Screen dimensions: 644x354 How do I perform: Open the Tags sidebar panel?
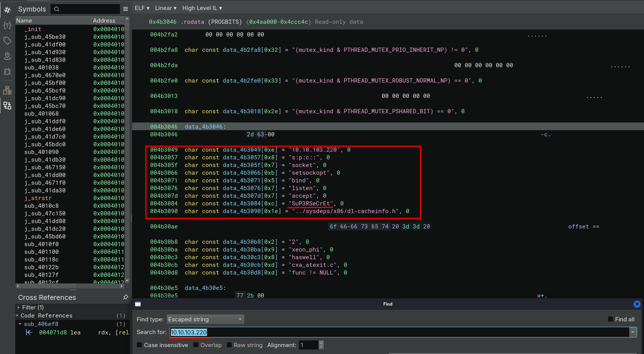7,41
